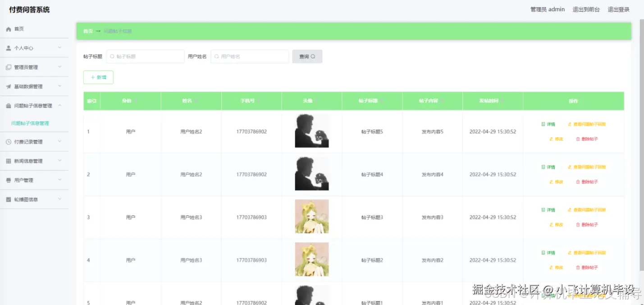Click the 查询 search button

307,56
